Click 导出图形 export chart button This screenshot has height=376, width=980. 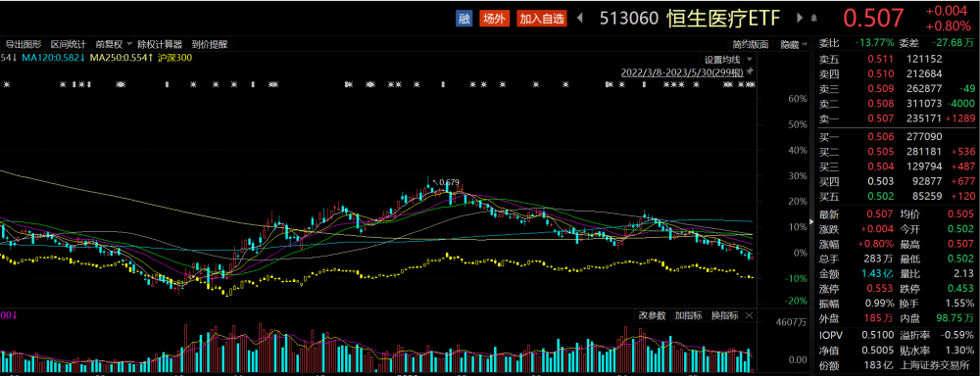pyautogui.click(x=24, y=44)
